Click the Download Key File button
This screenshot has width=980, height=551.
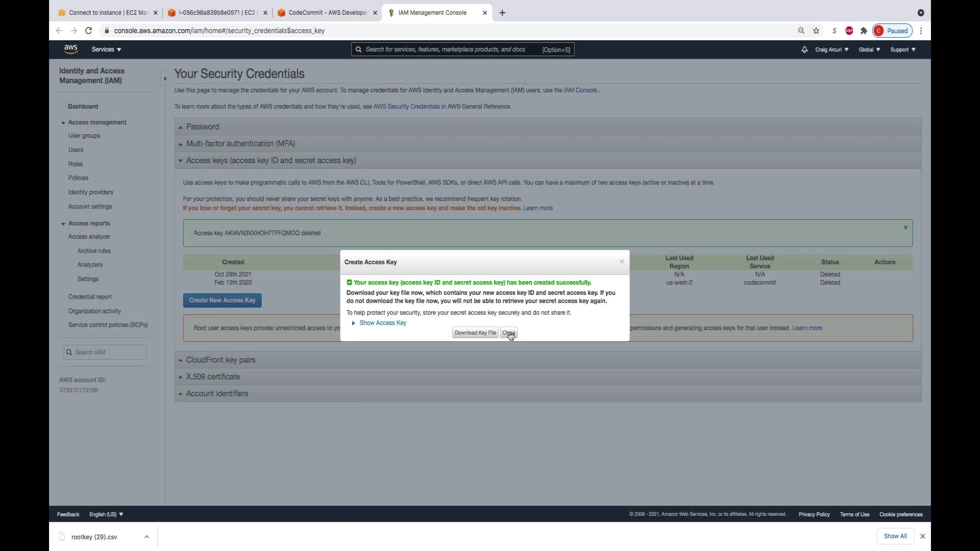[475, 333]
